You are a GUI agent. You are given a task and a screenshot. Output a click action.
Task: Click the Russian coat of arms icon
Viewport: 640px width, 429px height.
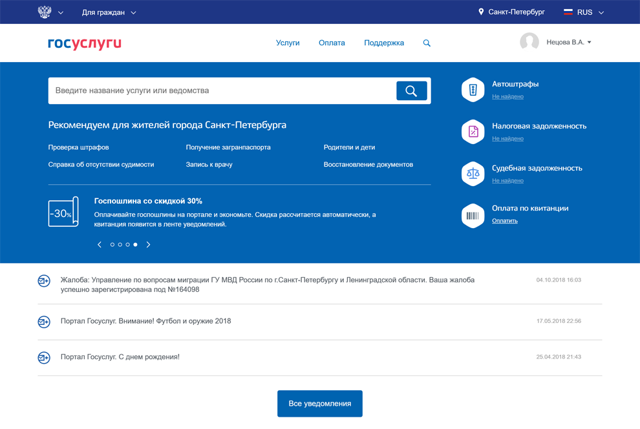[44, 12]
